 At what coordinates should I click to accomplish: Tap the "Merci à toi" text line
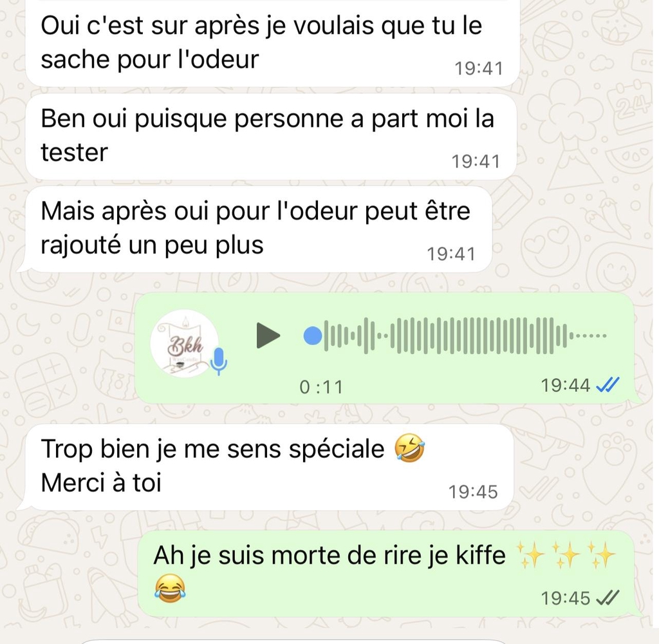pyautogui.click(x=101, y=482)
